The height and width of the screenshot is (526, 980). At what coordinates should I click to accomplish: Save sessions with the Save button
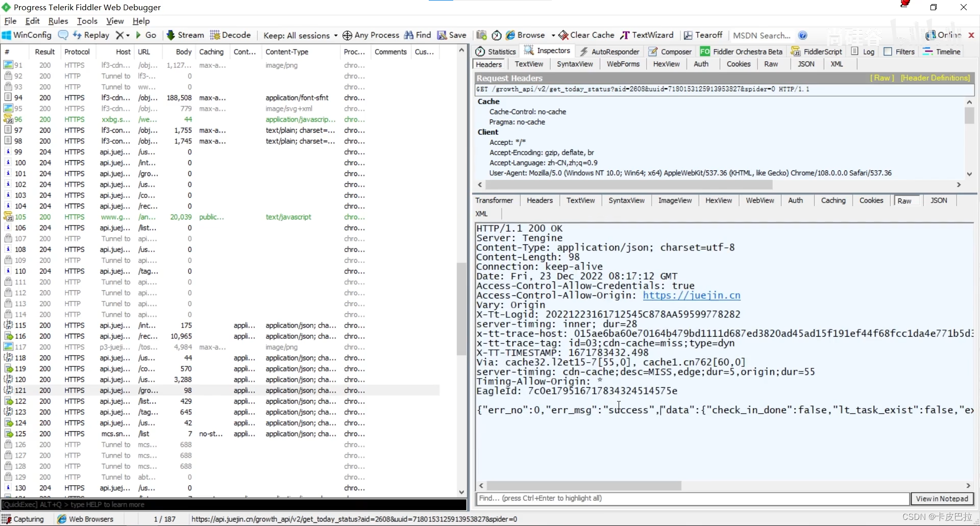[x=452, y=35]
